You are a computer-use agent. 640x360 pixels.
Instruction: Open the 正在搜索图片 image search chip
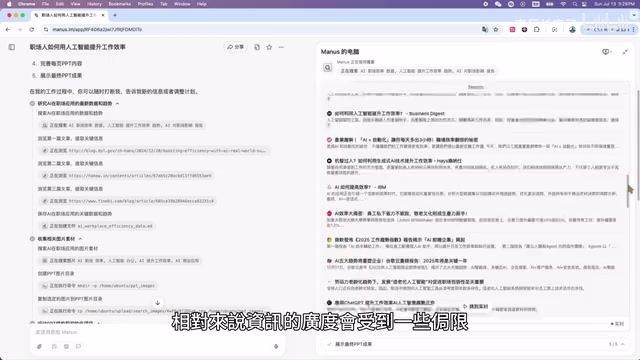[x=120, y=260]
